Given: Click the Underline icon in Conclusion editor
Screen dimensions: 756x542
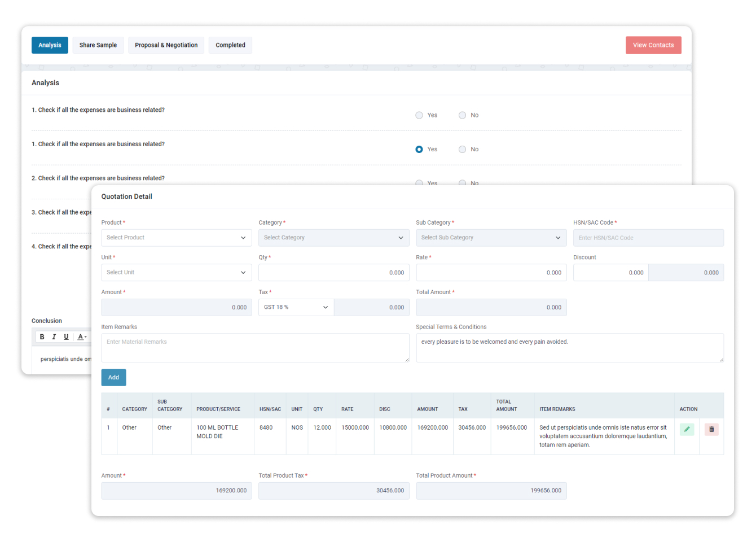Looking at the screenshot, I should click(x=67, y=336).
